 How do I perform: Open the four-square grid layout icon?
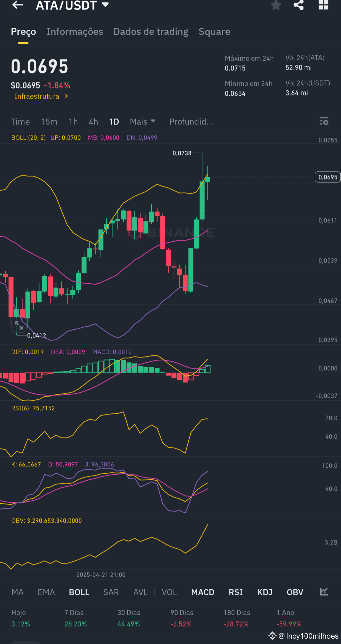pos(323,5)
